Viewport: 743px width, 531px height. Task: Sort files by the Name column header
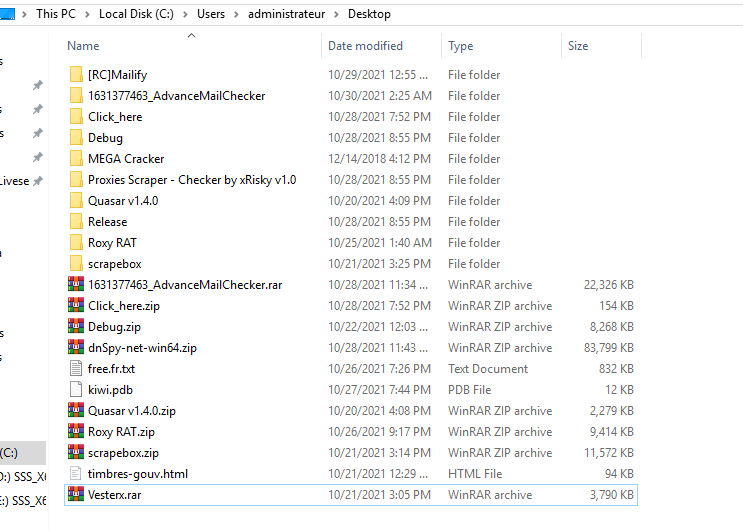pos(84,46)
